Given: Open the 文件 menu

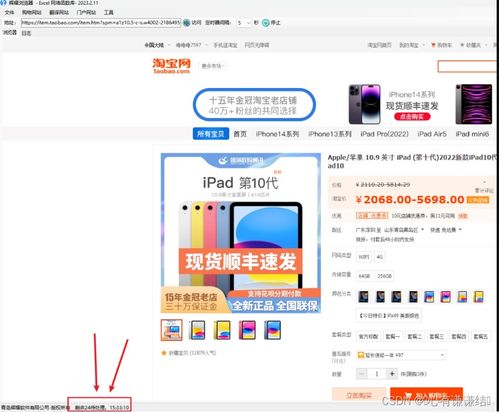Looking at the screenshot, I should 9,12.
